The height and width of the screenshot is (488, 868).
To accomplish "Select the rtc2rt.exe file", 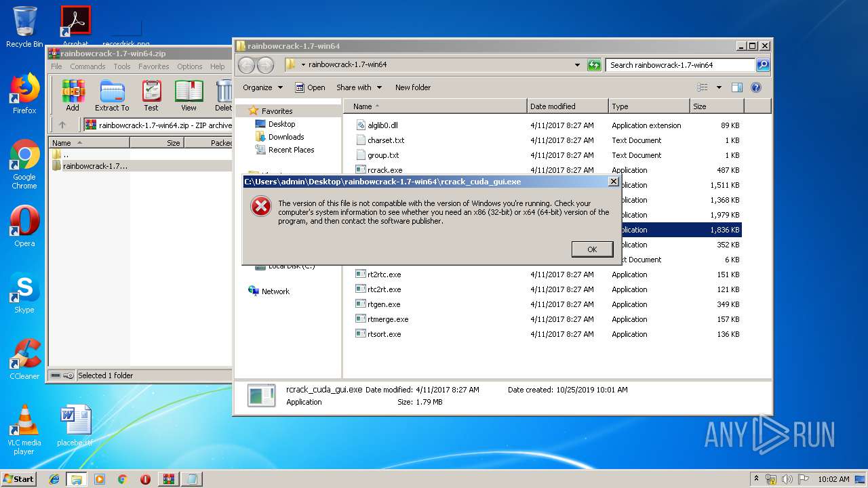I will coord(384,289).
